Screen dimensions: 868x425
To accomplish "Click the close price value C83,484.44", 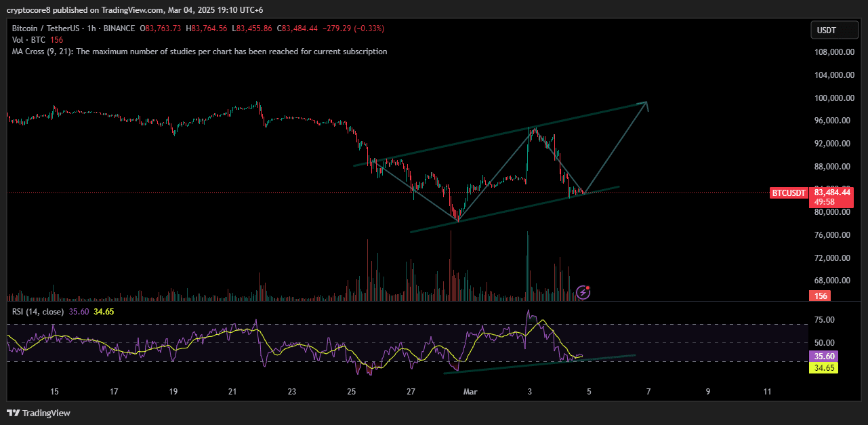I will tap(297, 28).
